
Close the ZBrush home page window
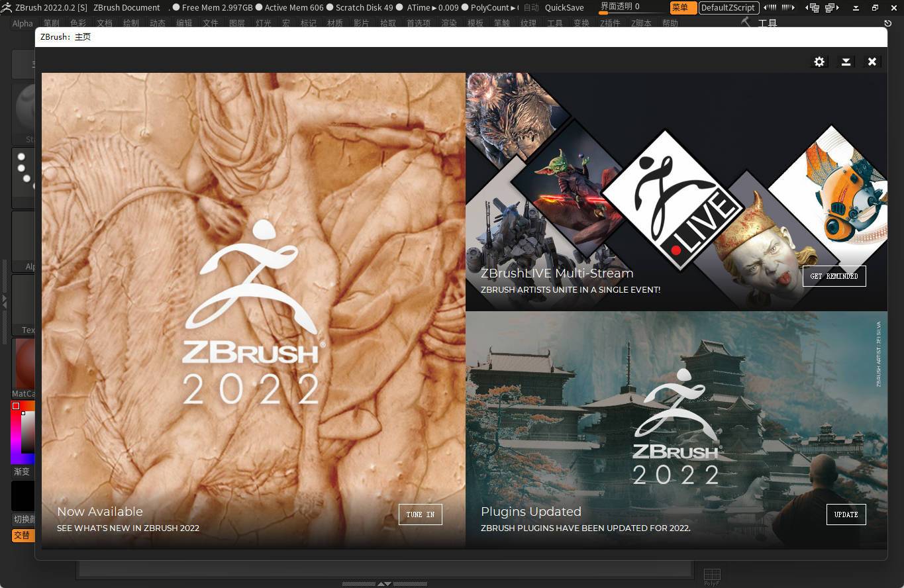point(872,62)
